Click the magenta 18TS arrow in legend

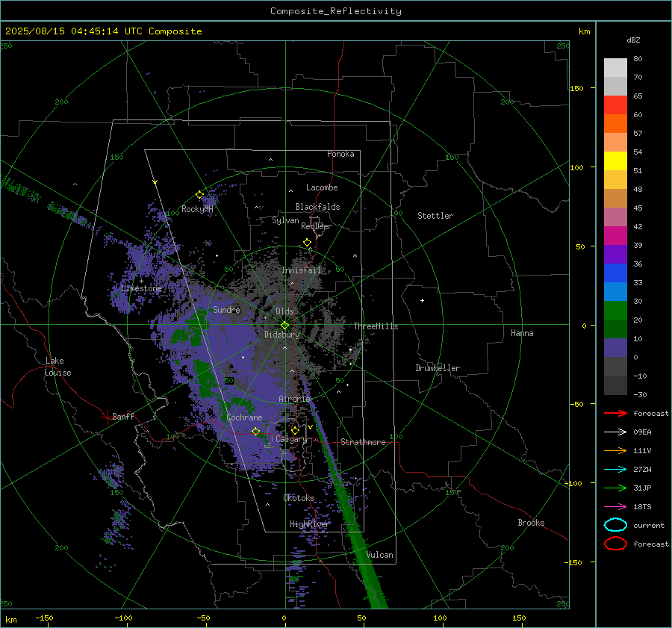(615, 507)
